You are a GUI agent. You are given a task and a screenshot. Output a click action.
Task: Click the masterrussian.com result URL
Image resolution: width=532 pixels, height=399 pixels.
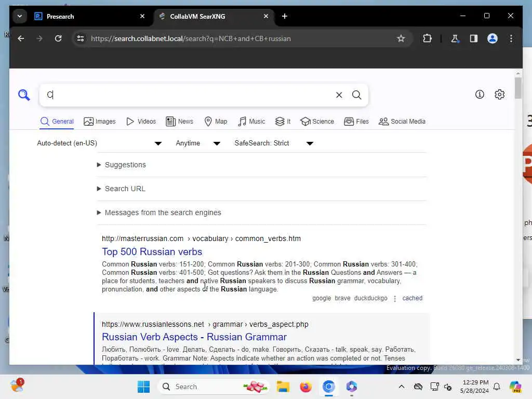201,238
